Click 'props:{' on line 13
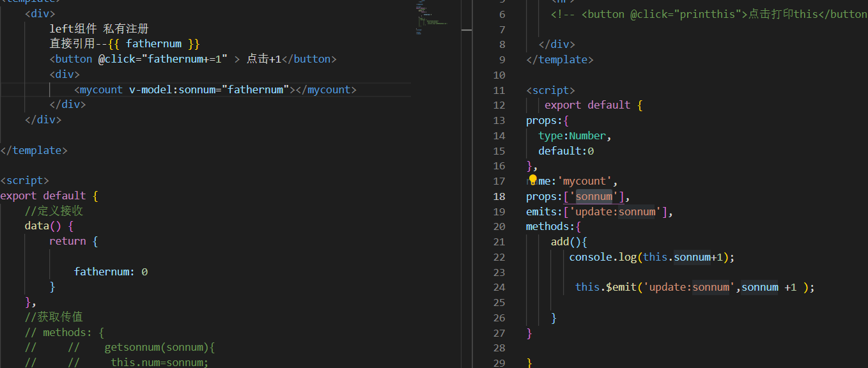This screenshot has height=368, width=868. coord(547,120)
